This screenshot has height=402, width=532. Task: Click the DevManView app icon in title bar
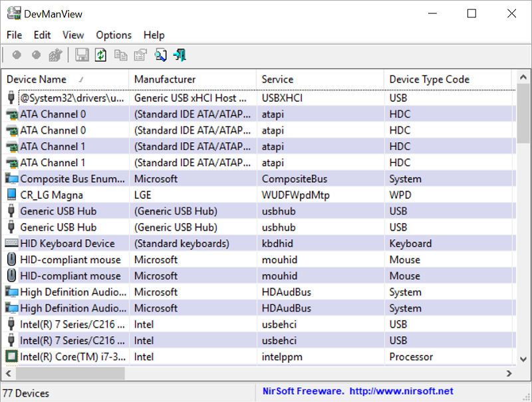pyautogui.click(x=14, y=13)
